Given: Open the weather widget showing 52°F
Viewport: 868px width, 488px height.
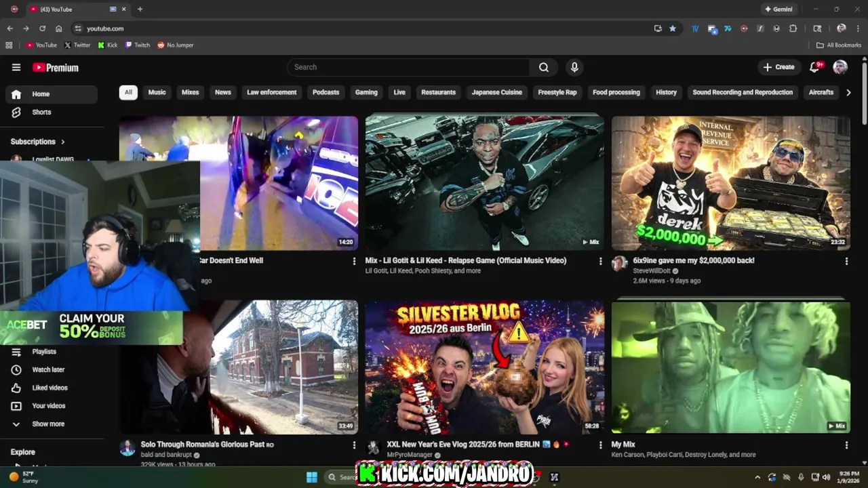Looking at the screenshot, I should [x=24, y=476].
